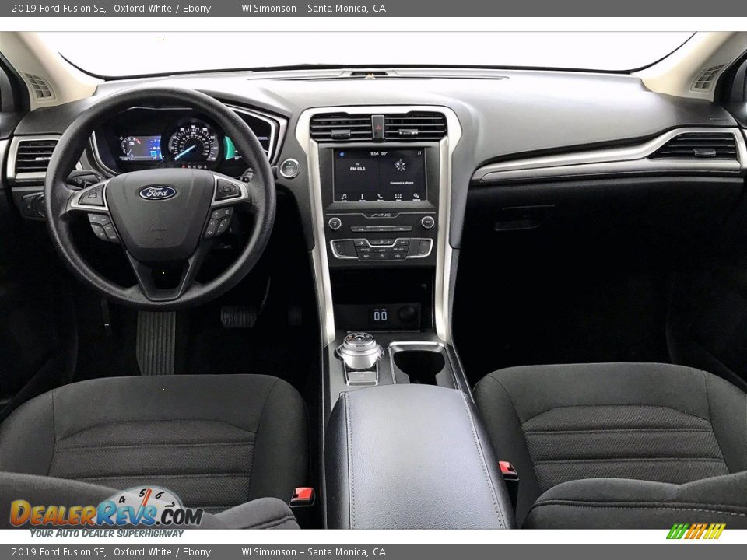Screen dimensions: 747x560
Task: Click the USB ports below climate controls
Action: pyautogui.click(x=380, y=315)
